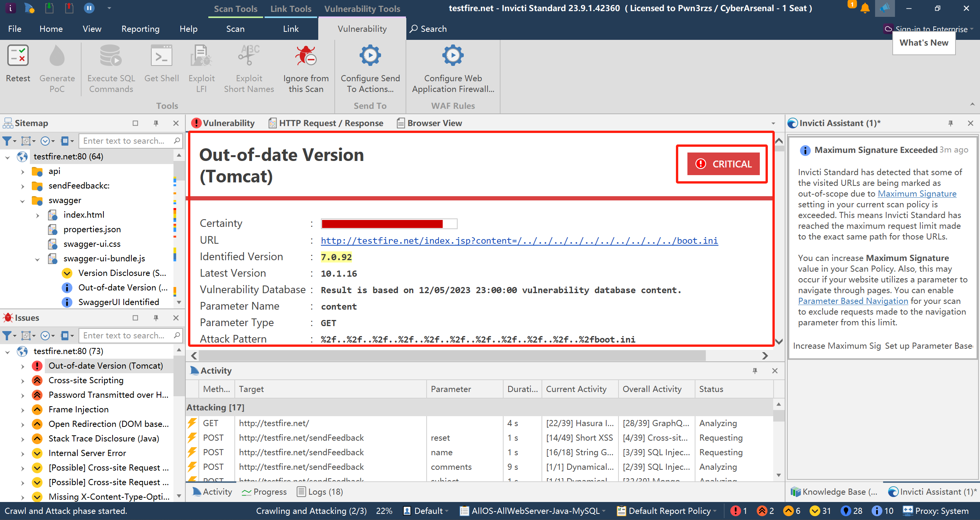Open the Reporting menu

140,29
